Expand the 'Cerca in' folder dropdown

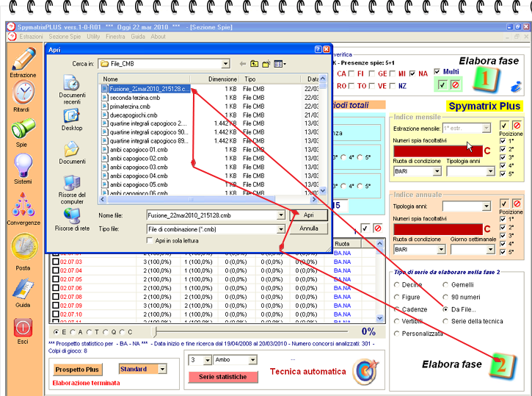click(225, 64)
